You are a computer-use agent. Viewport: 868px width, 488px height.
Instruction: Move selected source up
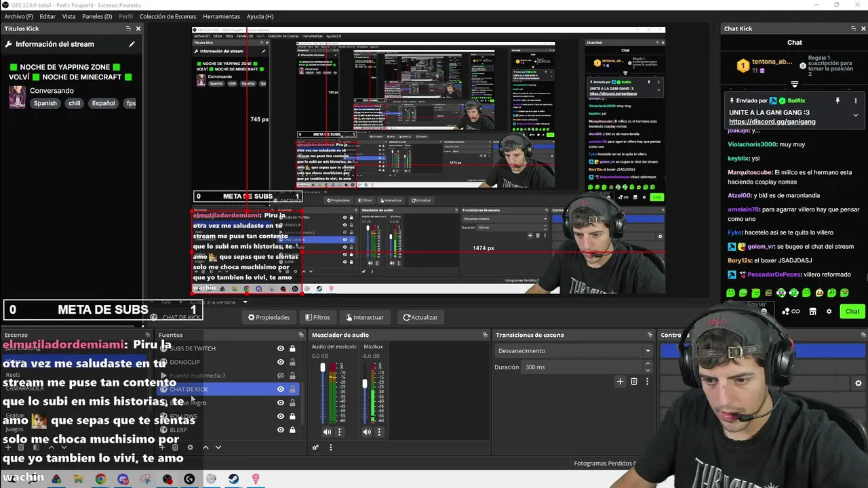click(205, 447)
